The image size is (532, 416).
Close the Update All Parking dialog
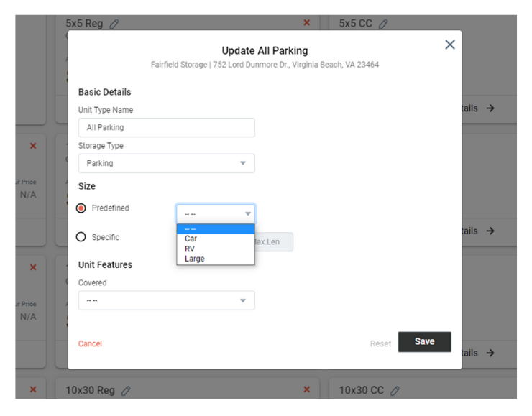click(449, 45)
